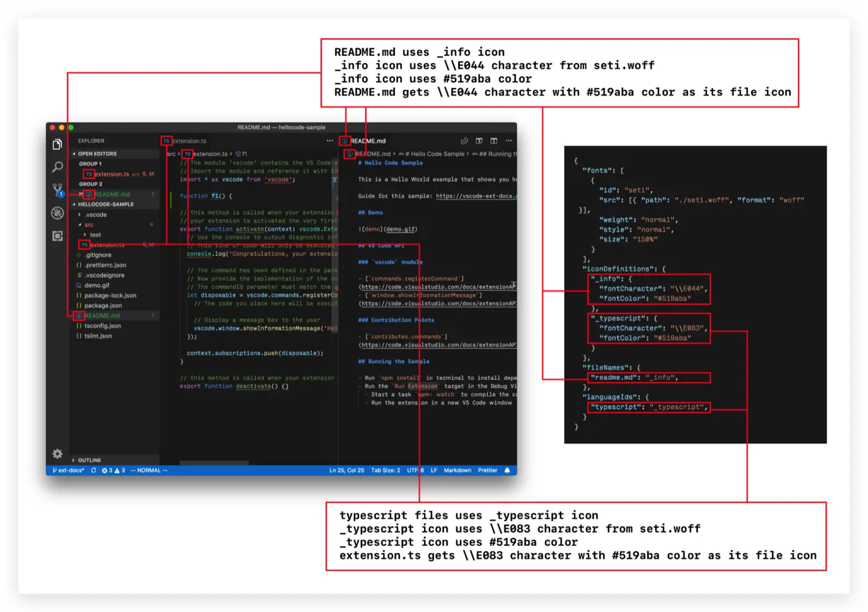This screenshot has width=868, height=612.
Task: Click Markdown language mode in status bar
Action: click(457, 471)
